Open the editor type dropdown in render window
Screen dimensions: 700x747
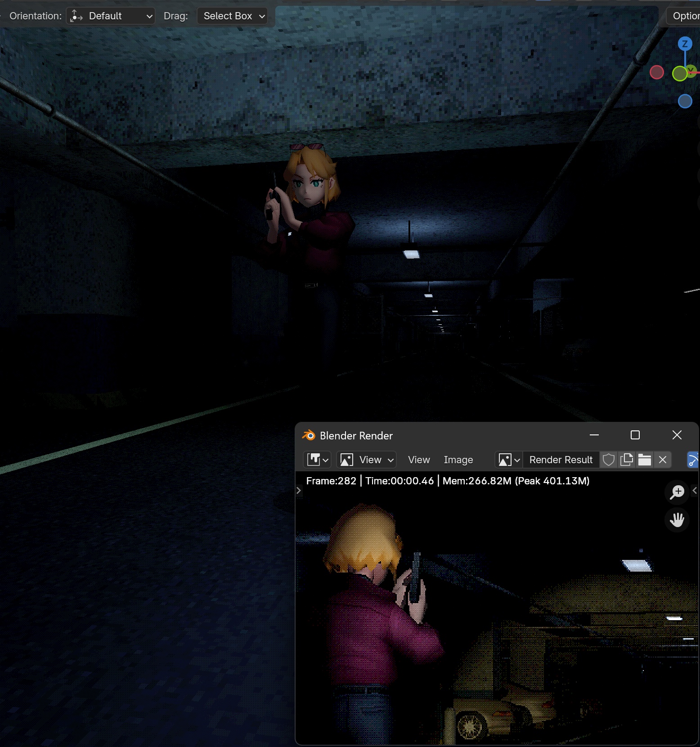tap(317, 460)
